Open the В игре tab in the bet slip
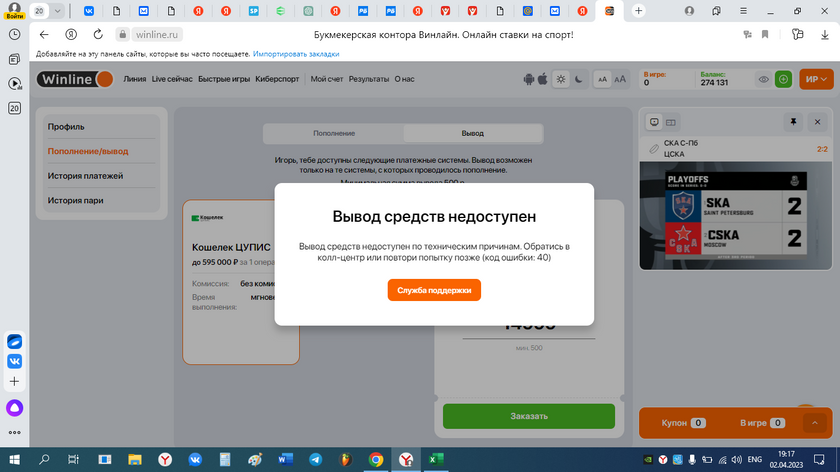 (762, 423)
